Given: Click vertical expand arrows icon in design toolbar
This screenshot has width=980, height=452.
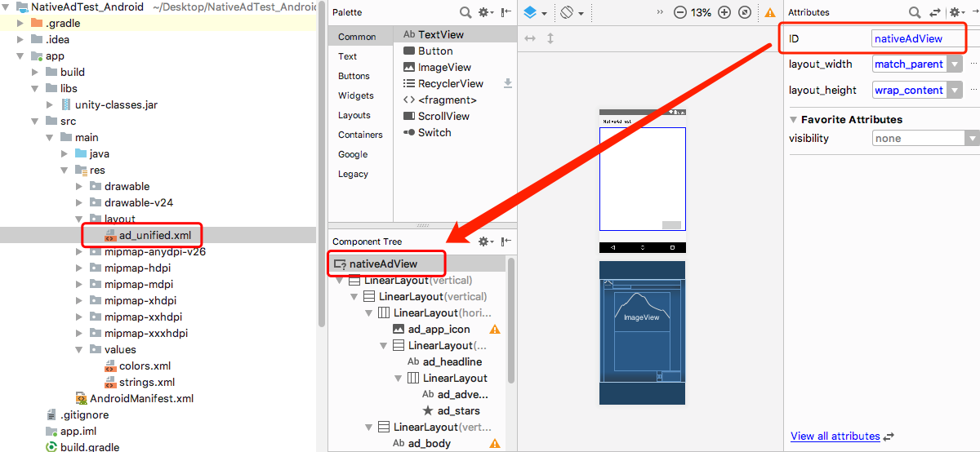Looking at the screenshot, I should [550, 38].
